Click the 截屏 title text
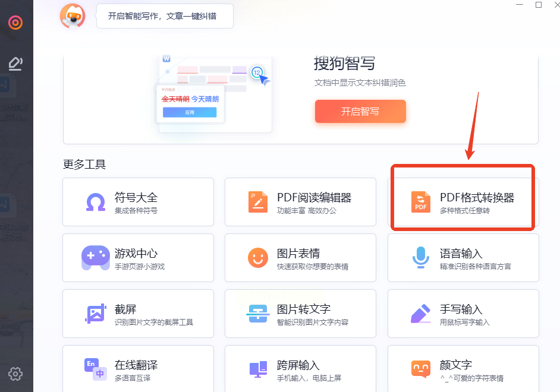This screenshot has width=560, height=392. coord(125,309)
